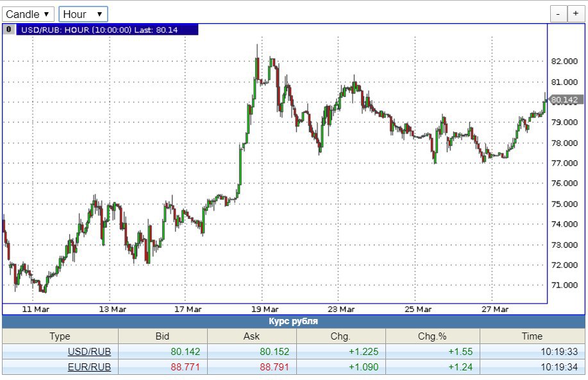Click the 76.000 price axis label
Screen dimensions: 588x380
(564, 183)
